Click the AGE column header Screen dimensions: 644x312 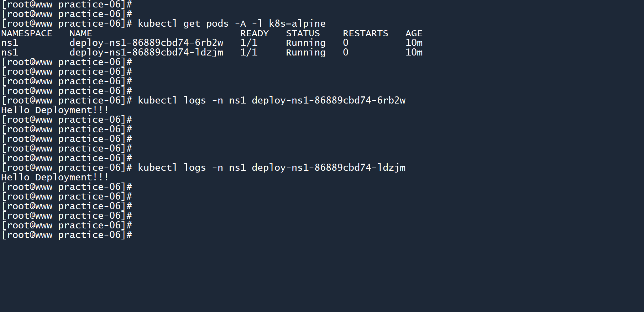point(414,33)
